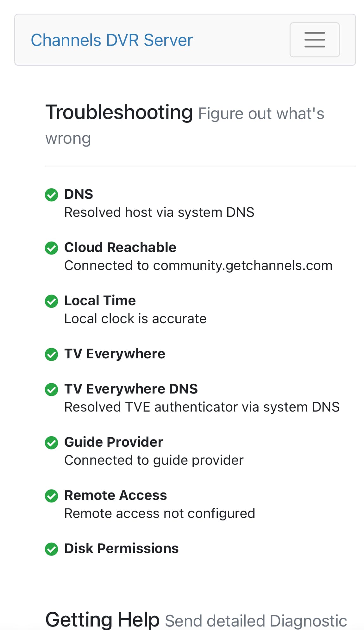Click the DNS green check icon

pos(52,195)
